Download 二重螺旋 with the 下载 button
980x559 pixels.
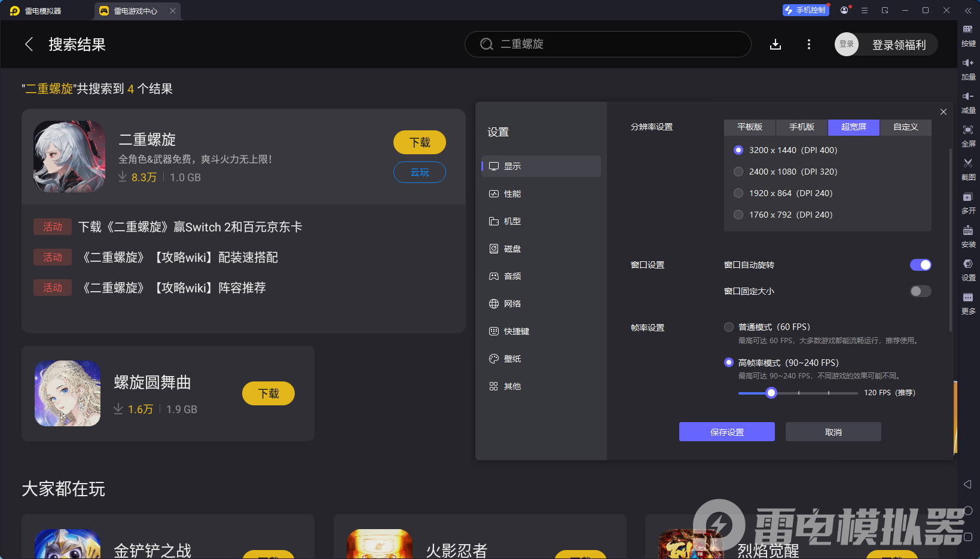pos(420,142)
